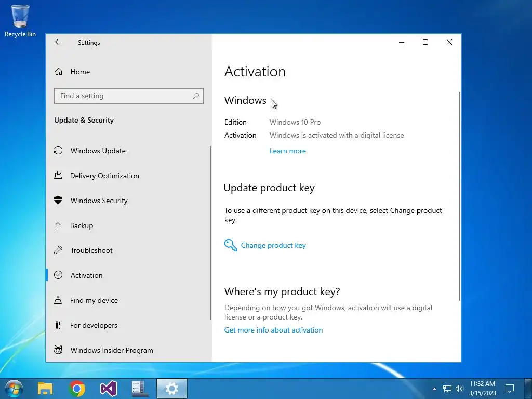Click the Home house icon

(58, 72)
